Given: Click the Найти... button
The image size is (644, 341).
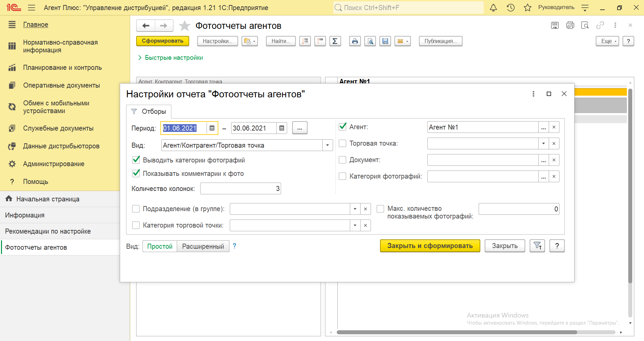Looking at the screenshot, I should coord(281,41).
